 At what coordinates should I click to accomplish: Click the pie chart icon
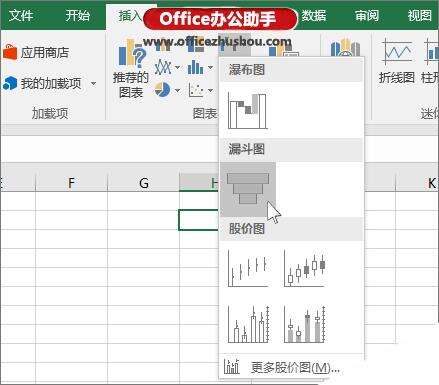pyautogui.click(x=162, y=90)
